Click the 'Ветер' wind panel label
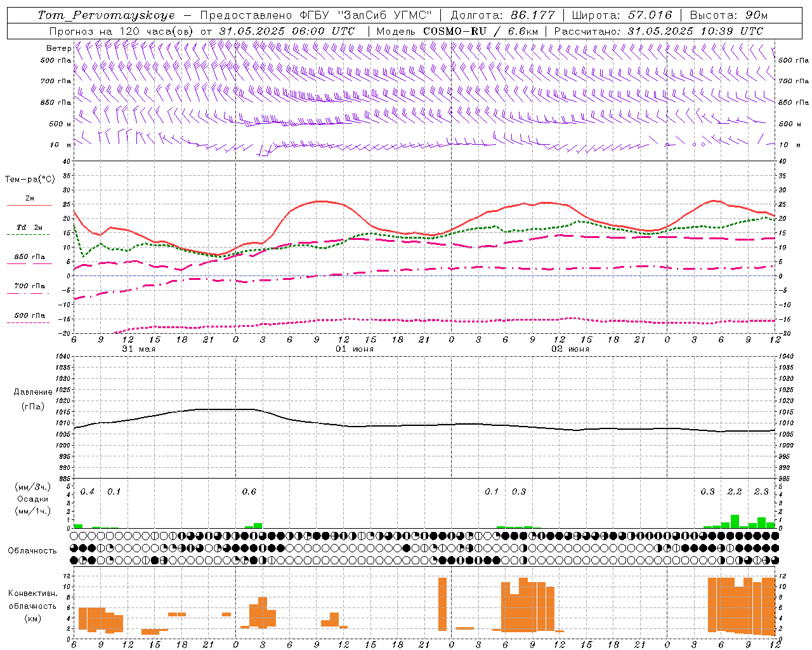Viewport: 812px width, 650px height. pos(58,48)
